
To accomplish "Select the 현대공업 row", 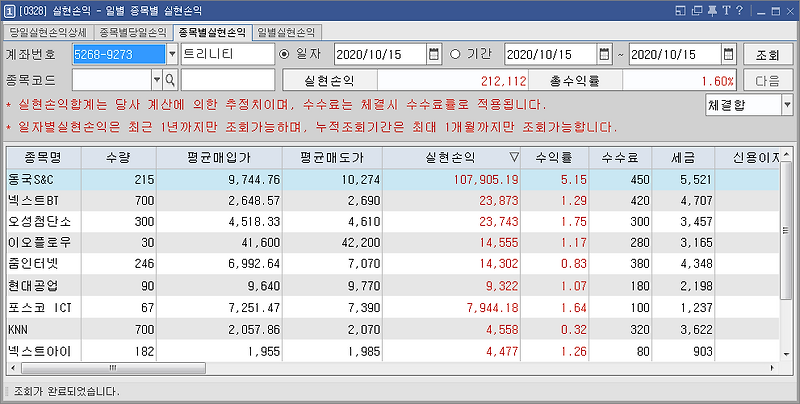I will [x=393, y=286].
